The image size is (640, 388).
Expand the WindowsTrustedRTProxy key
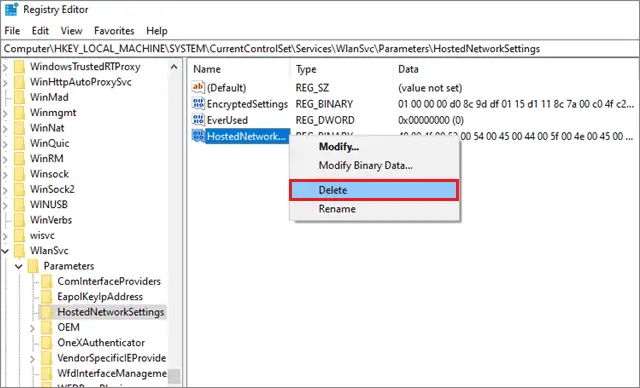pos(5,67)
